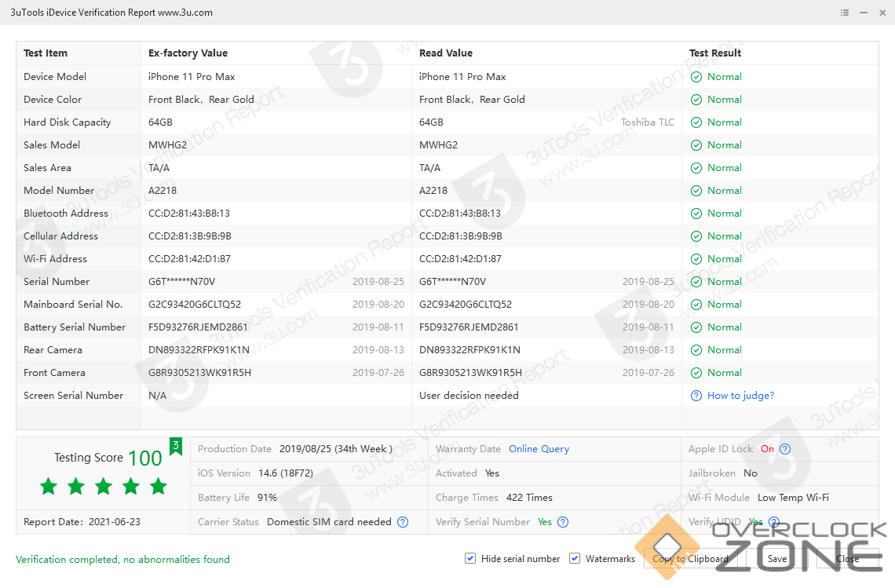This screenshot has height=588, width=895.
Task: Select the Test Result column header
Action: 715,53
